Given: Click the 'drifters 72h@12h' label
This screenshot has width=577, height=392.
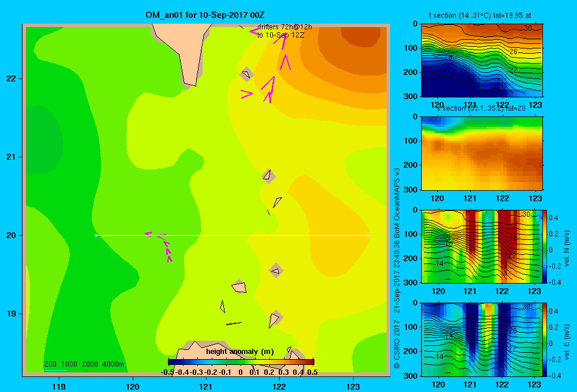Looking at the screenshot, I should (x=284, y=27).
